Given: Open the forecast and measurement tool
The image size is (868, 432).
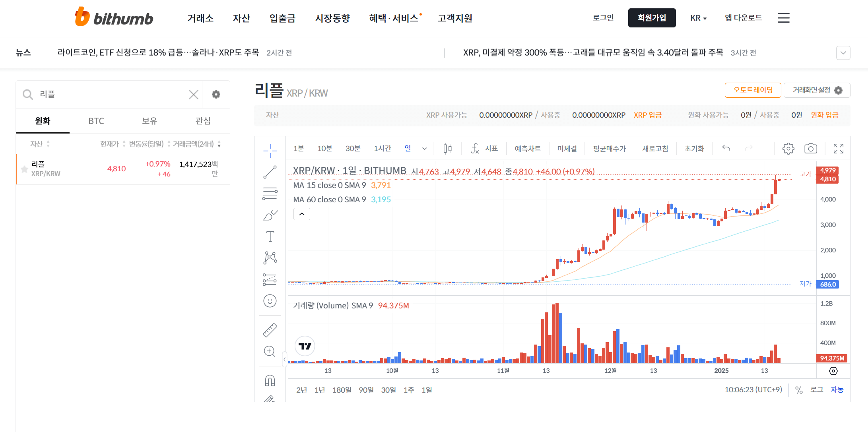Looking at the screenshot, I should click(x=270, y=279).
